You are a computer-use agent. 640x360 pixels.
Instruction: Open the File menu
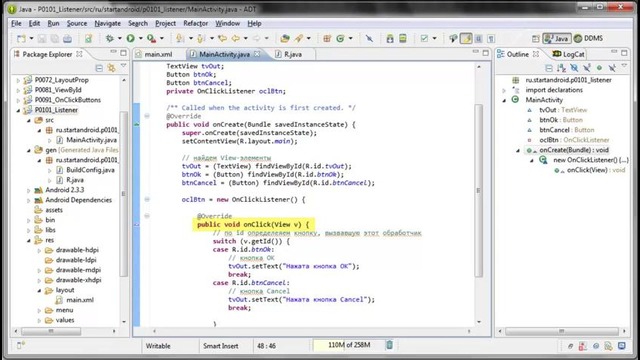16,23
